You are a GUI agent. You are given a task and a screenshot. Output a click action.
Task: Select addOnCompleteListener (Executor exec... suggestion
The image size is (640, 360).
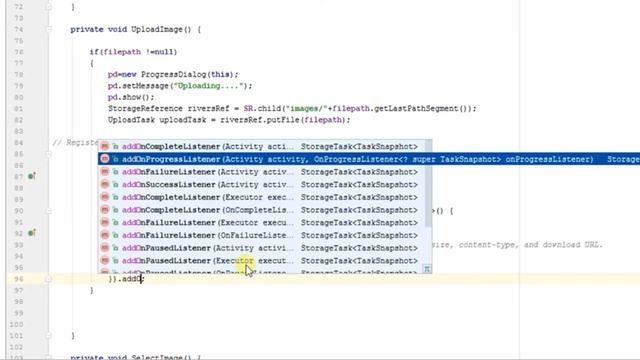261,197
